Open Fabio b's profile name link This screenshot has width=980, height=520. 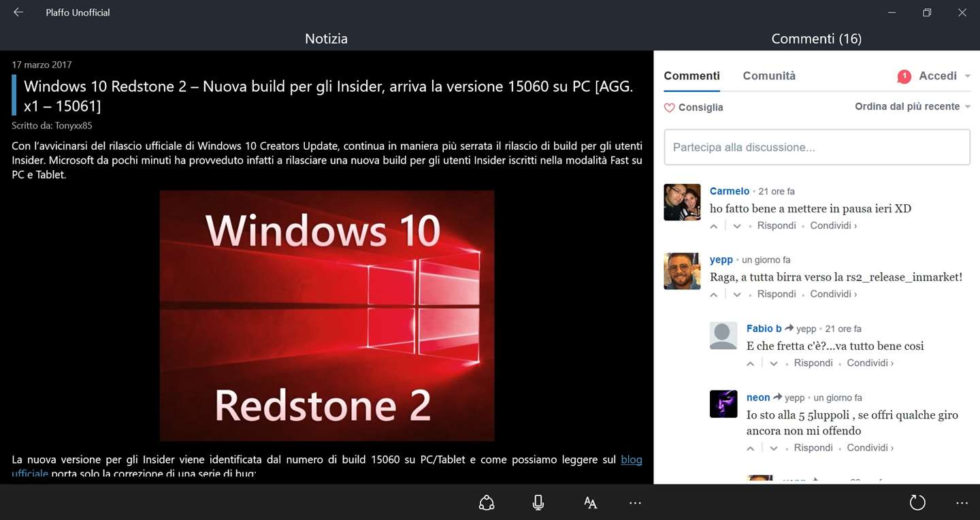[x=764, y=329]
